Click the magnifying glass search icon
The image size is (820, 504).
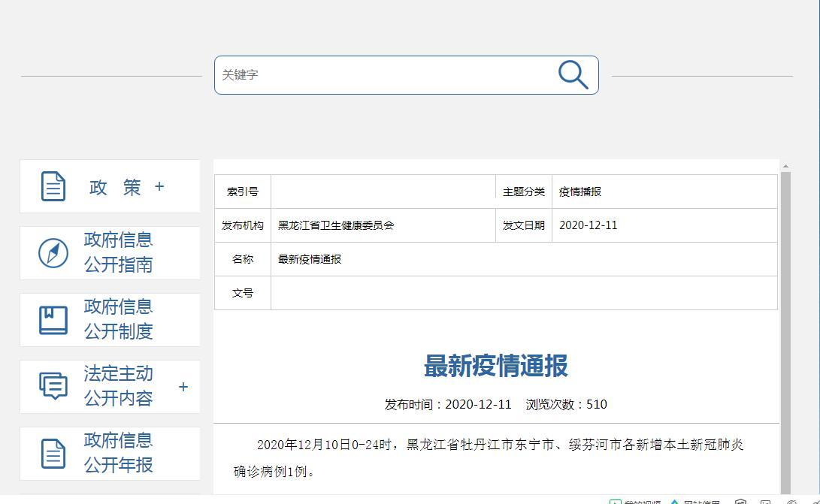point(573,75)
